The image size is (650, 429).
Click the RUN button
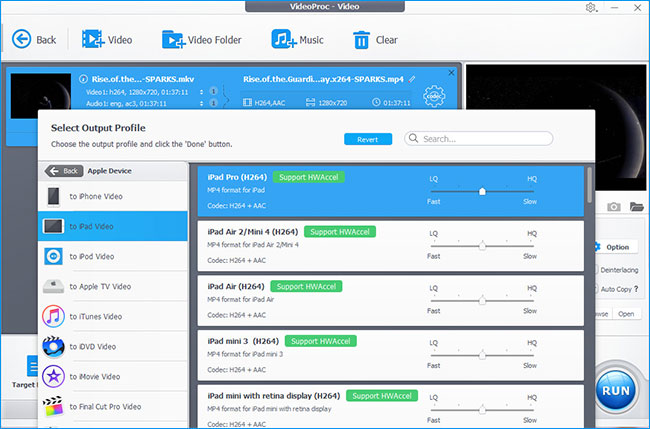click(x=616, y=390)
